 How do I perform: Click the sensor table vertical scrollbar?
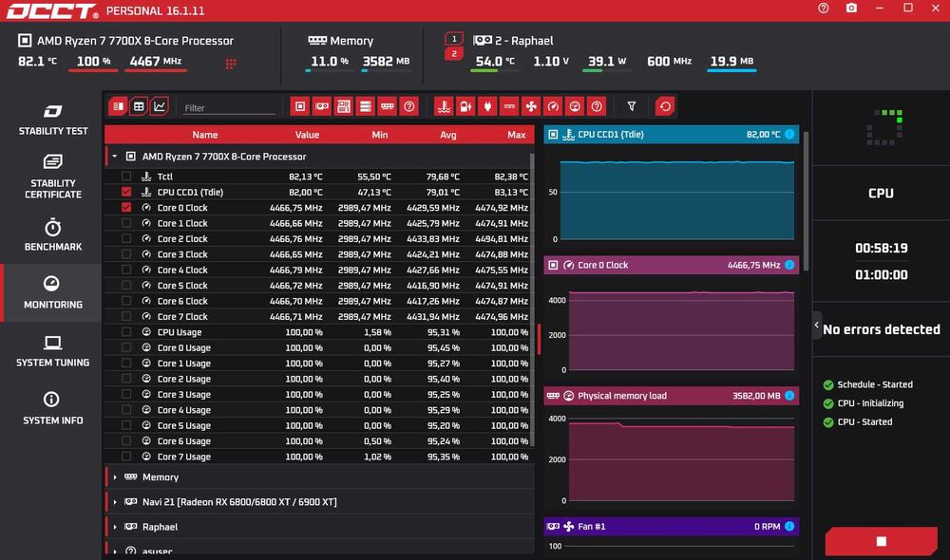click(x=532, y=300)
